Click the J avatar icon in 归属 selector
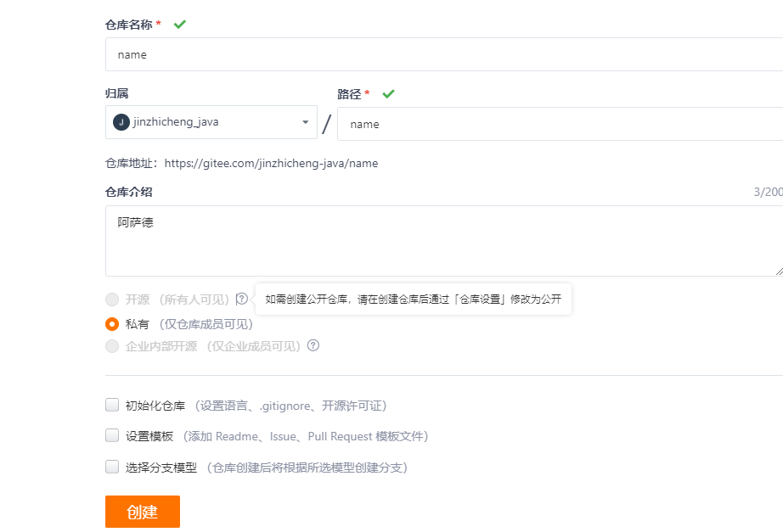This screenshot has width=783, height=532. pos(121,122)
